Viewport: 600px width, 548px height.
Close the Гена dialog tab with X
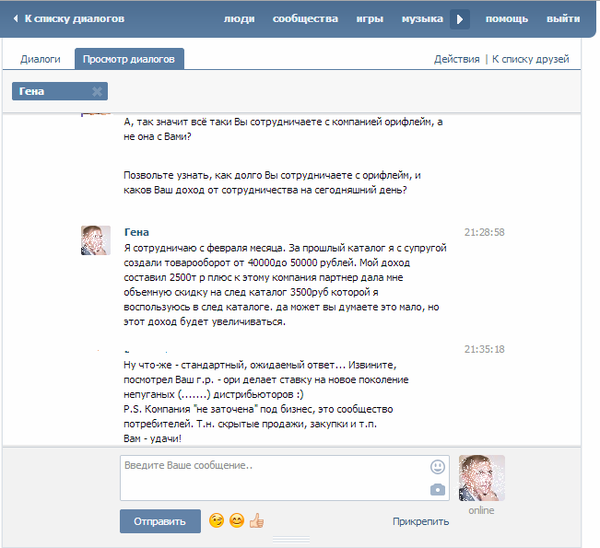pos(97,92)
